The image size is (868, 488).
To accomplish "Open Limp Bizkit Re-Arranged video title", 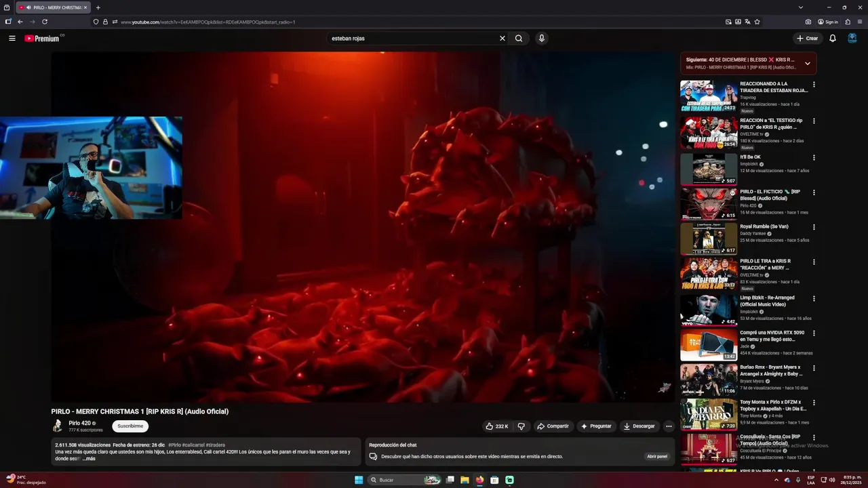I will 767,301.
